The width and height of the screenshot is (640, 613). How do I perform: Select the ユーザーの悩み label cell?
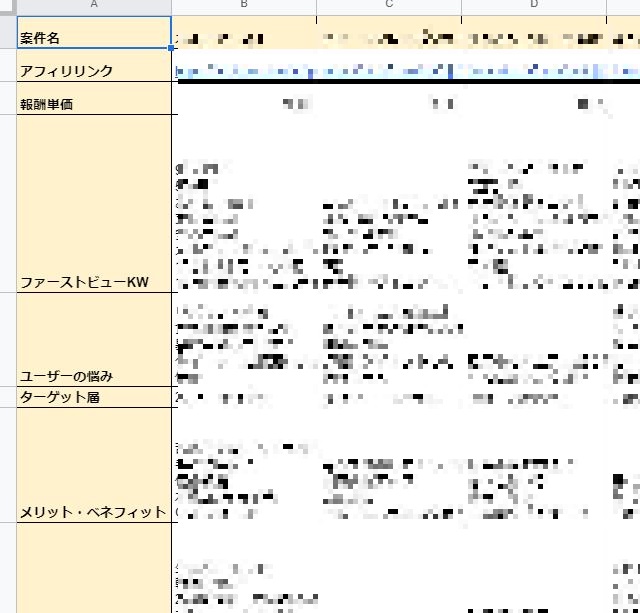coord(94,376)
